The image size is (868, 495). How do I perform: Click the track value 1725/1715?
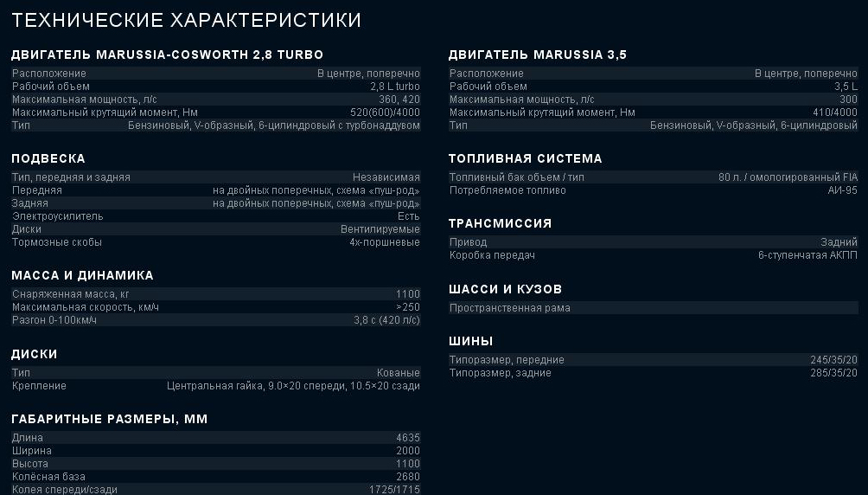tap(395, 490)
